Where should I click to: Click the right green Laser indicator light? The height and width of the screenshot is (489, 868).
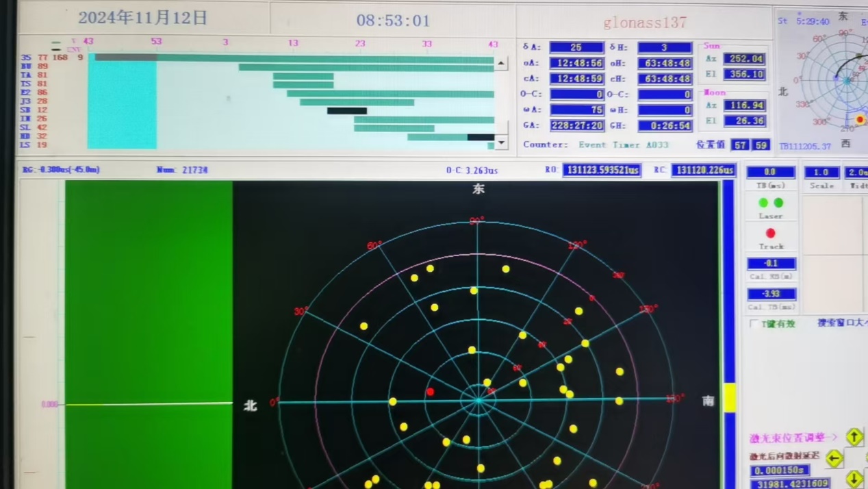coord(778,203)
